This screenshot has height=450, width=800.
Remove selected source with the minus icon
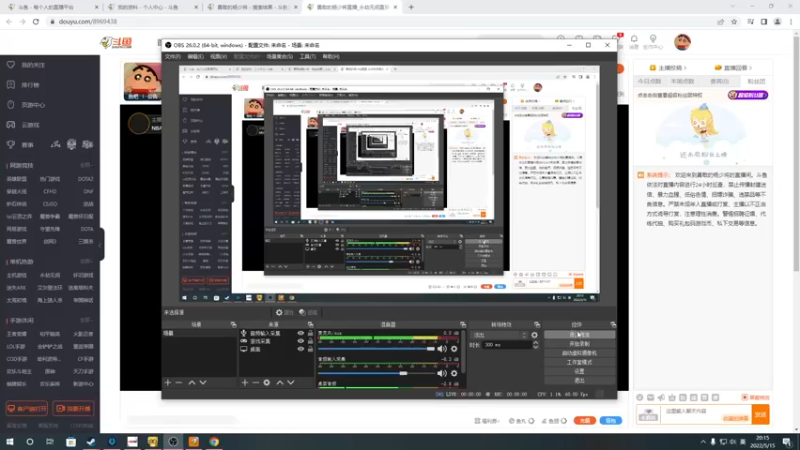(256, 382)
